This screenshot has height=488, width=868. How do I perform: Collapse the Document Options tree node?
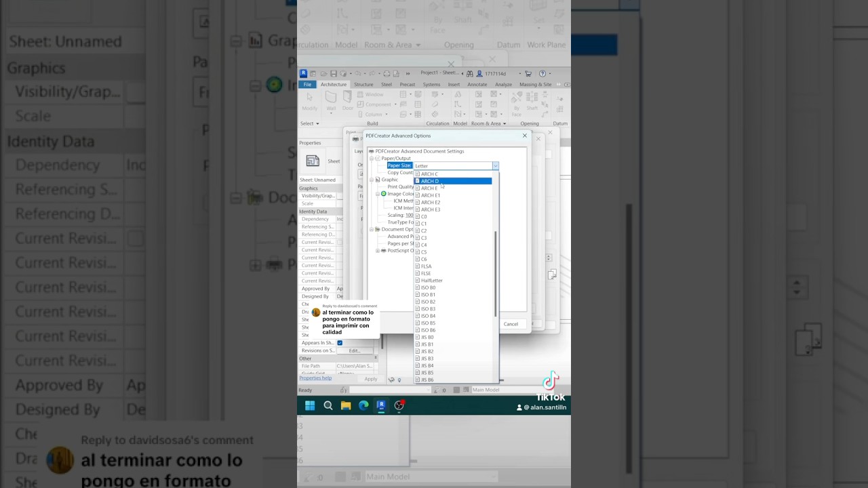coord(372,229)
